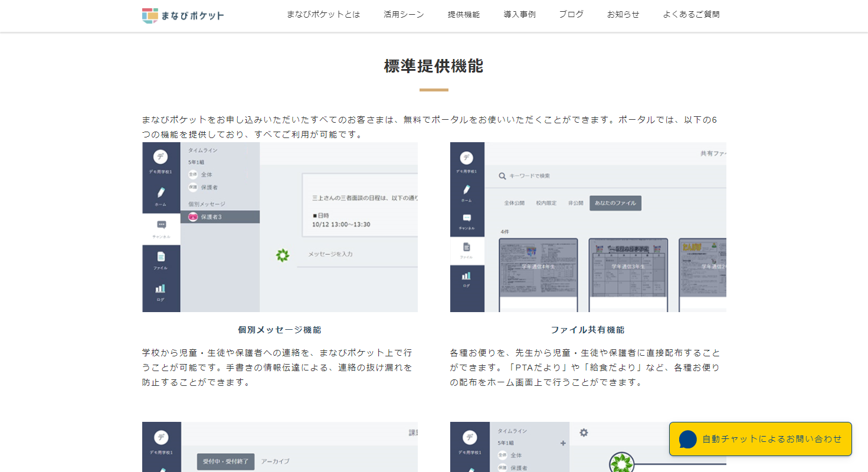
Task: Click green flower avatar in bottom-right screenshot
Action: point(621,463)
